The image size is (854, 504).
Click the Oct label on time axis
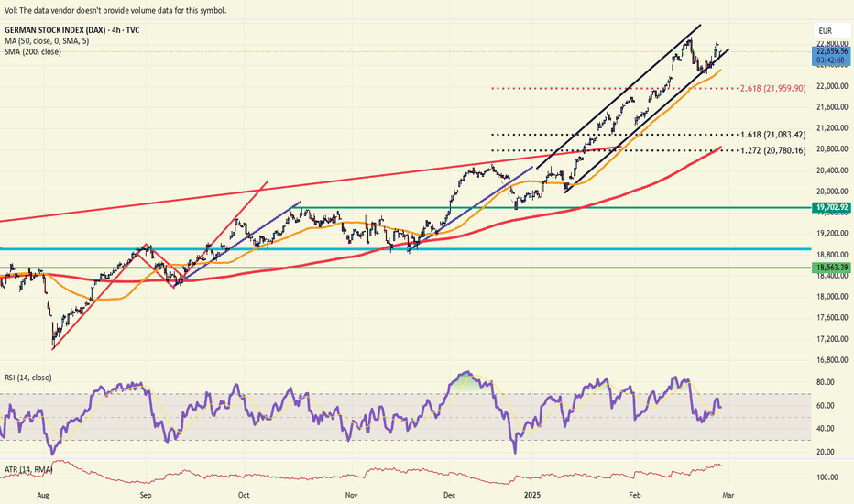pyautogui.click(x=244, y=495)
